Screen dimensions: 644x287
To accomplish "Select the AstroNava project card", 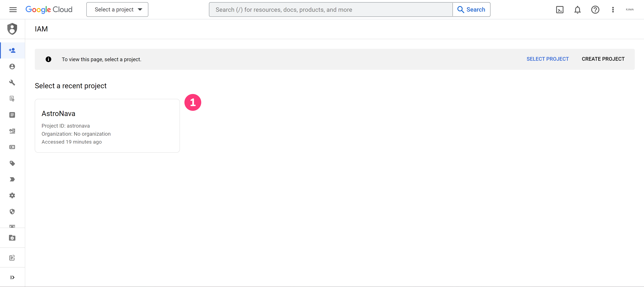I will [107, 126].
